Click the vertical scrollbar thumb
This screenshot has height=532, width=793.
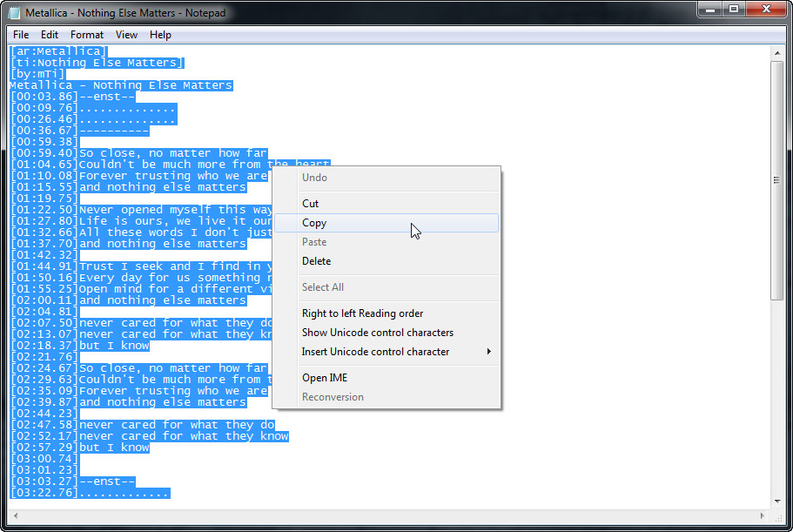tap(777, 180)
